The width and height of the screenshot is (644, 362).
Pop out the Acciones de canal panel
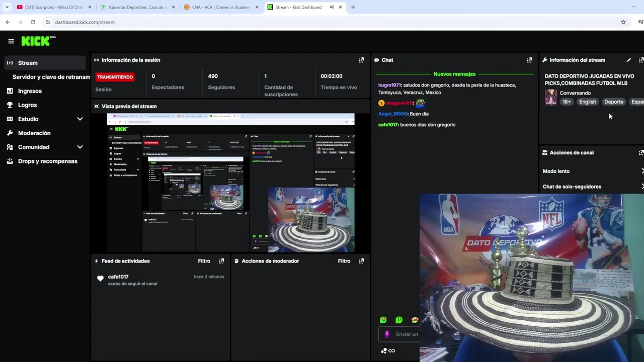641,152
